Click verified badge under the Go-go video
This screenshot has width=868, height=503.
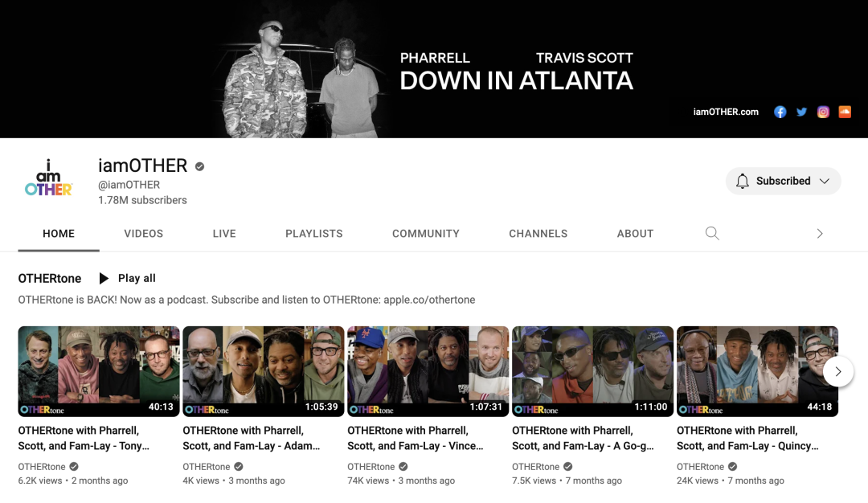click(568, 467)
